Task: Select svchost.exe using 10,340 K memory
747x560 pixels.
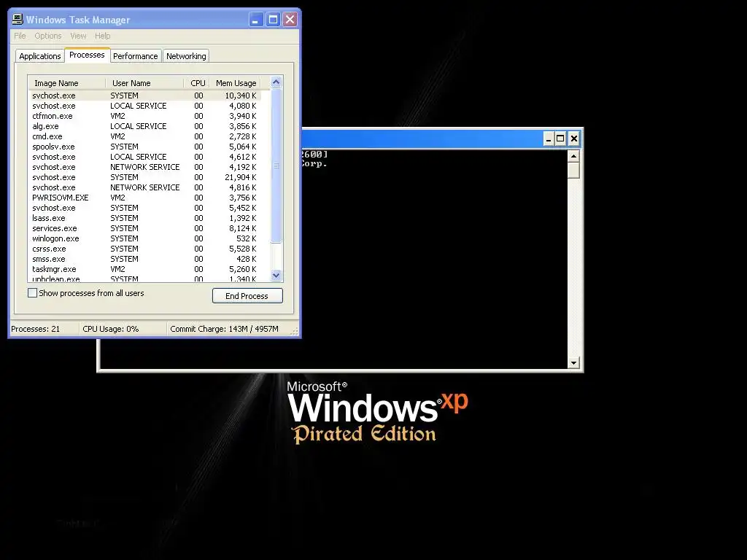Action: [x=144, y=96]
